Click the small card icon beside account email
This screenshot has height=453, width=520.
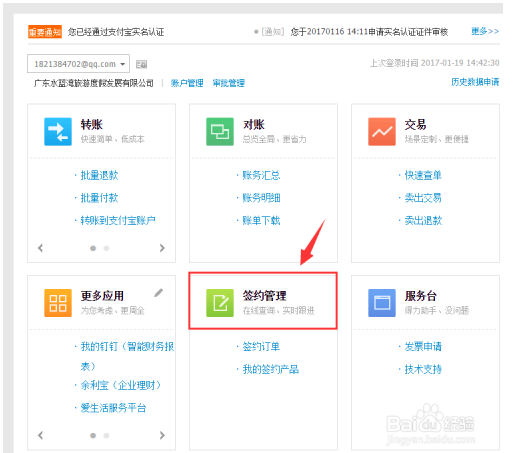click(x=141, y=64)
